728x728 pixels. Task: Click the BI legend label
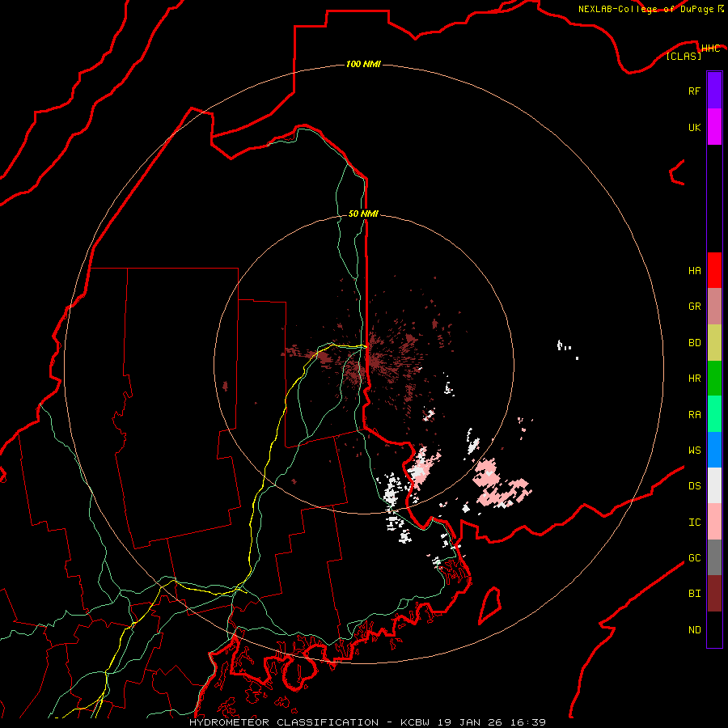tap(694, 594)
